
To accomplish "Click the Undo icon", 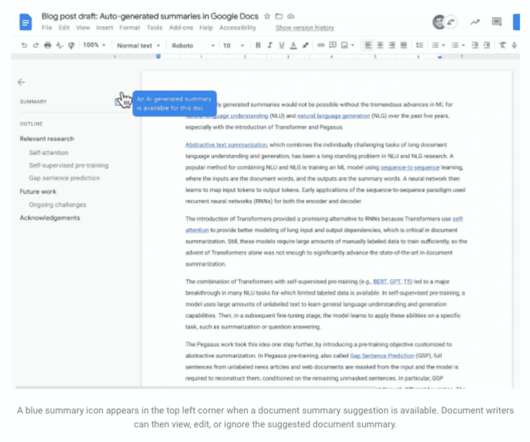I will pyautogui.click(x=24, y=45).
